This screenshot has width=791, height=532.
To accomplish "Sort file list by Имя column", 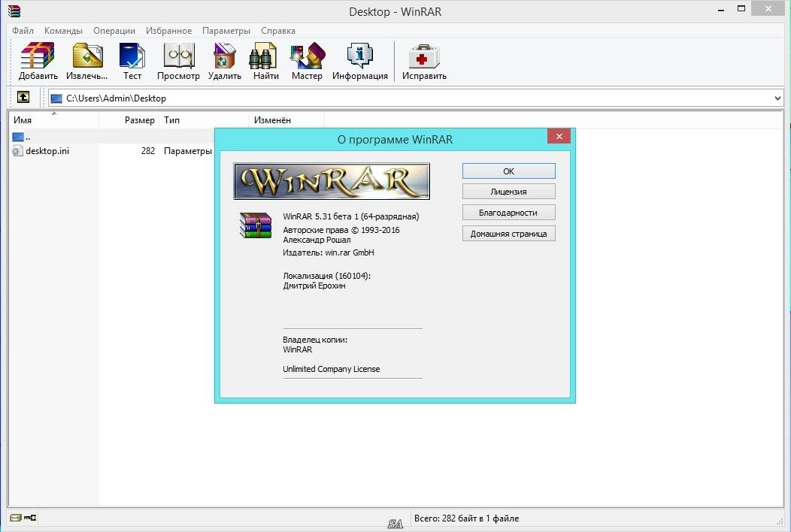I will click(53, 120).
